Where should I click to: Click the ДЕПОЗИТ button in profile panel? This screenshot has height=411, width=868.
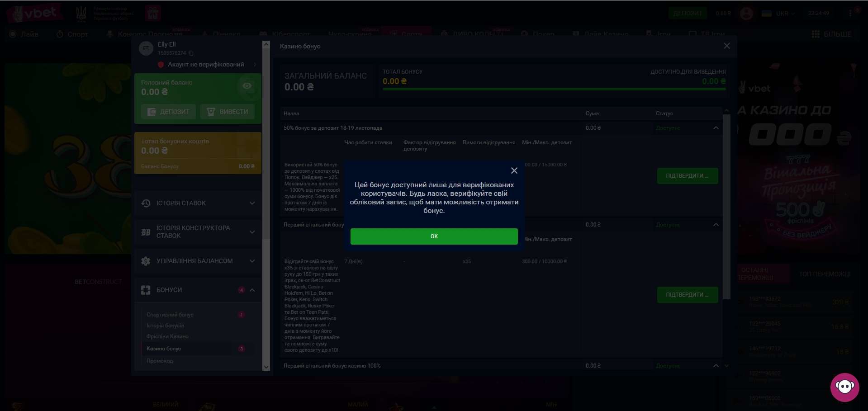click(x=168, y=112)
